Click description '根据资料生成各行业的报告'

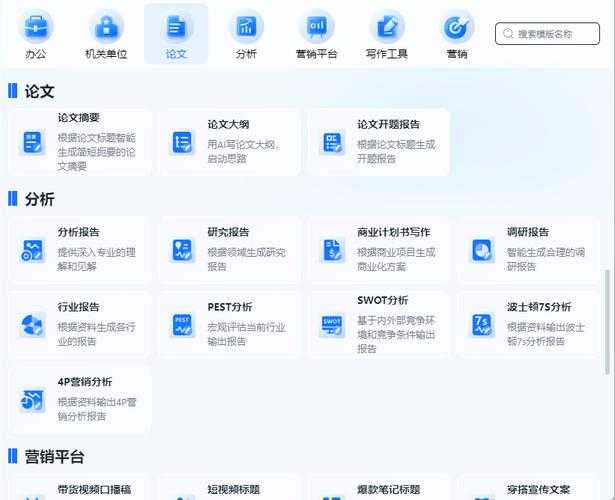[x=96, y=334]
